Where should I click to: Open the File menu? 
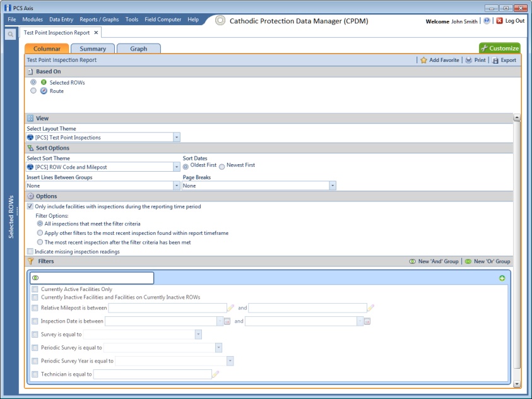pos(12,20)
